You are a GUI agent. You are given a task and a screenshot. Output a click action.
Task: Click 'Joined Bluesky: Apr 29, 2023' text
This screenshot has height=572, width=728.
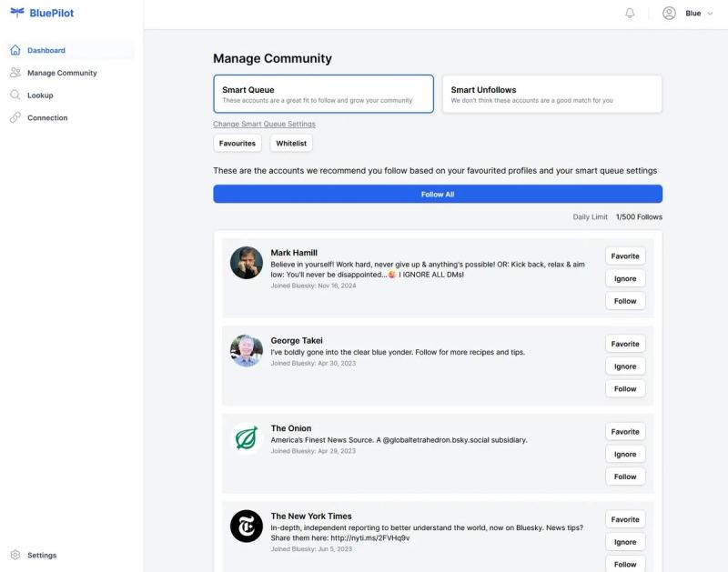(313, 451)
